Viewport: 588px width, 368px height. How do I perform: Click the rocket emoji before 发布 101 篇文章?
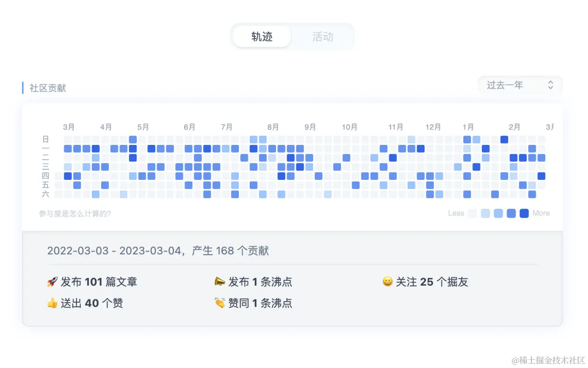click(x=52, y=282)
